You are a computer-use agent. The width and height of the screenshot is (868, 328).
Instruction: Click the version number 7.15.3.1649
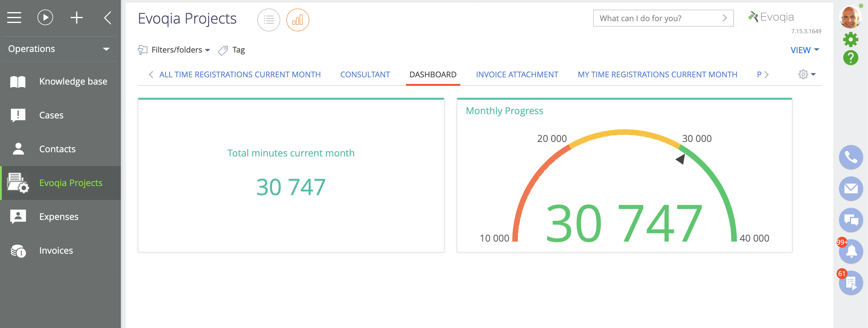[806, 31]
